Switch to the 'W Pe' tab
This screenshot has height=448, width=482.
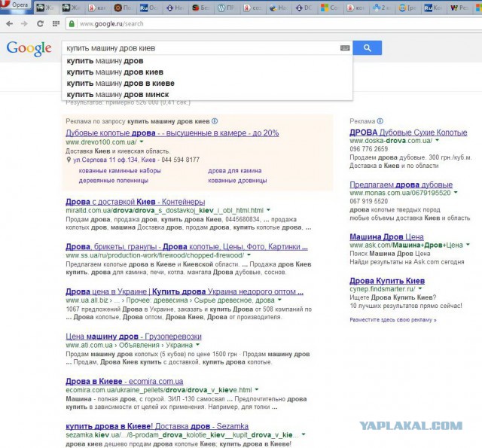(459, 8)
